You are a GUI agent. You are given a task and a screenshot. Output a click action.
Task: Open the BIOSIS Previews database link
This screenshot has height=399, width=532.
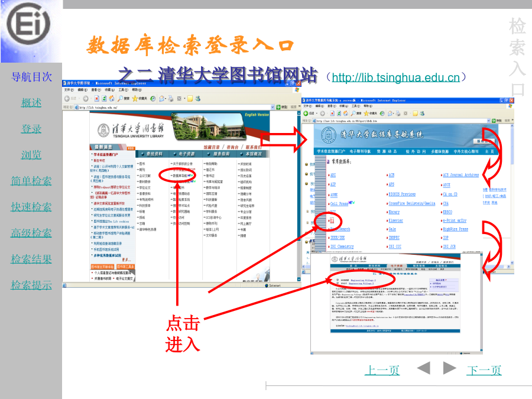[x=402, y=194]
